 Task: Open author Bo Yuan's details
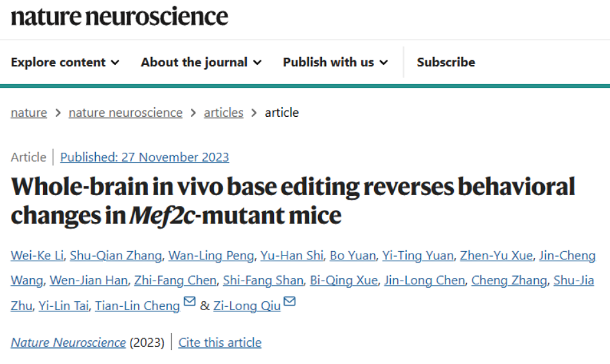tap(352, 256)
